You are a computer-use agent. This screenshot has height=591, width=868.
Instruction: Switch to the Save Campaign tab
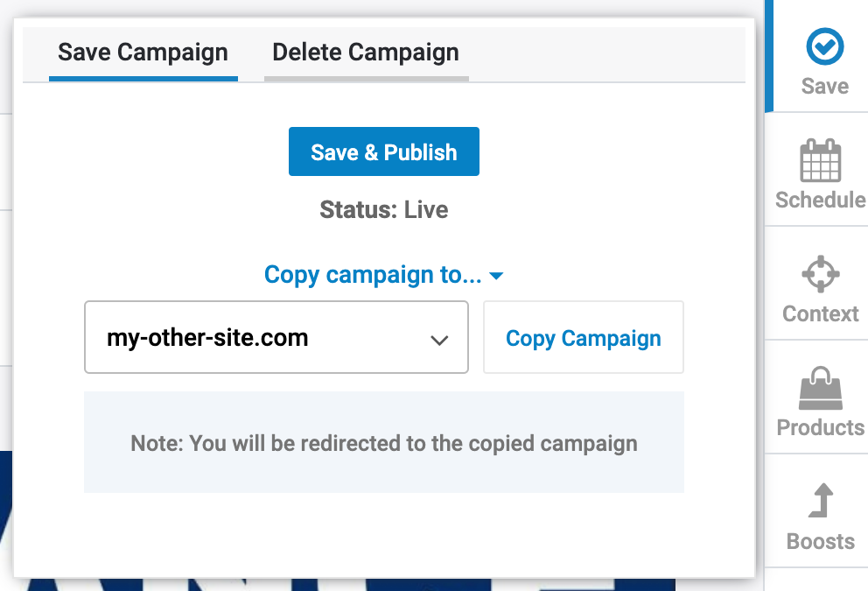(x=143, y=53)
